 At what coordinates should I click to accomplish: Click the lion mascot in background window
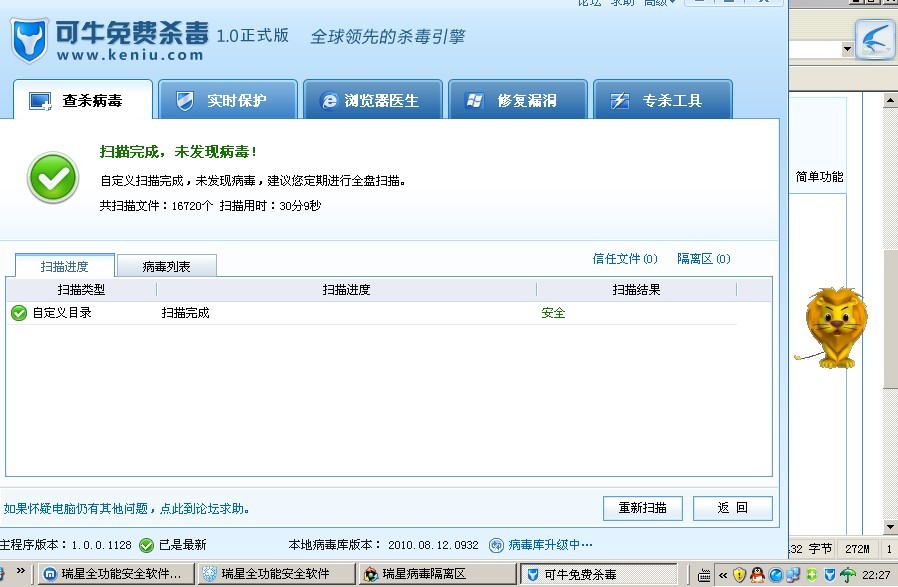836,328
